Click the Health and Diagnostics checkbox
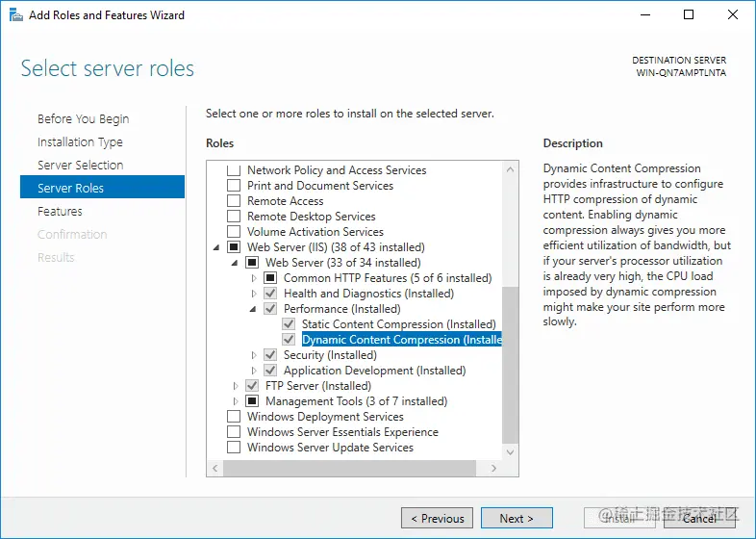Image resolution: width=756 pixels, height=539 pixels. click(270, 294)
